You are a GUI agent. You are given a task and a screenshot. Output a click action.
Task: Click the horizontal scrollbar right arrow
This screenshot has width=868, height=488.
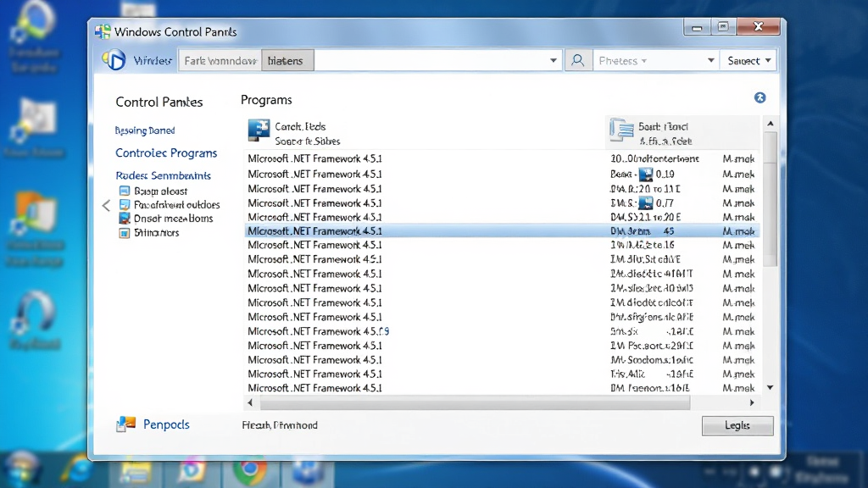(752, 402)
